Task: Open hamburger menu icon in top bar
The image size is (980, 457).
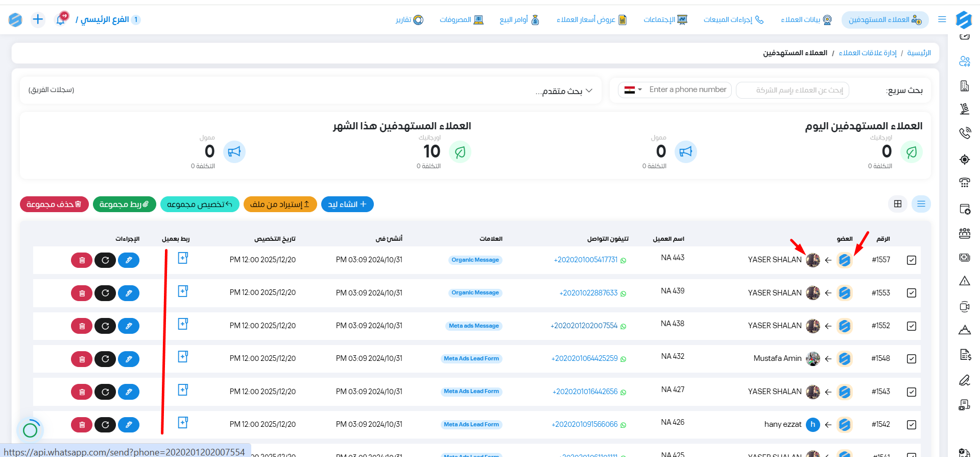Action: (x=942, y=19)
